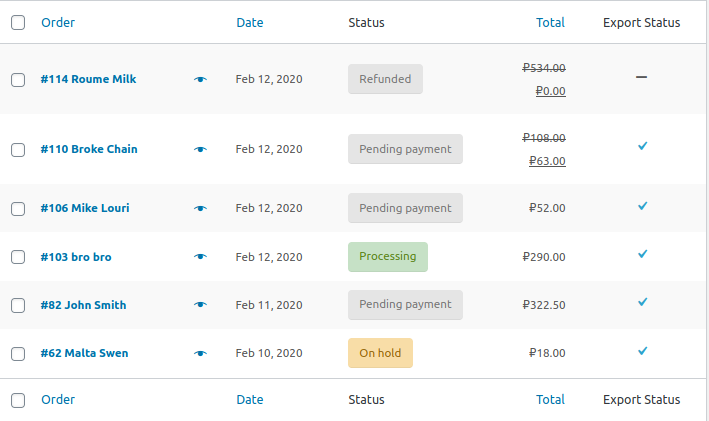
Task: Preview order #82 John Smith eye icon
Action: point(200,304)
